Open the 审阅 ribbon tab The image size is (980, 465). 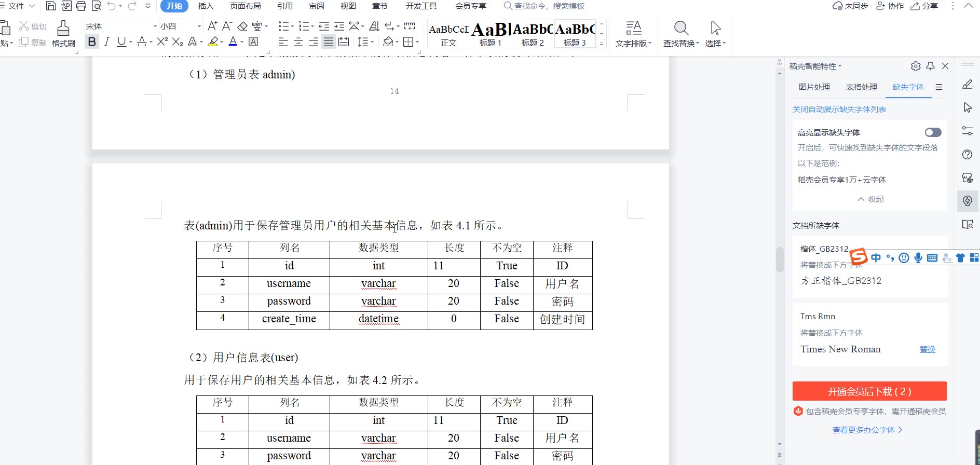click(x=316, y=6)
